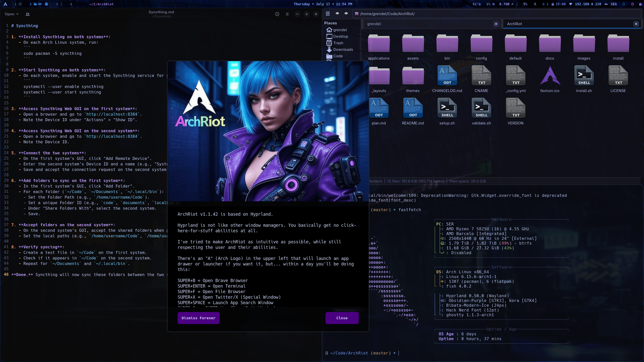Click the 8.7GB memory usage indicator
The width and height of the screenshot is (644, 362).
point(506,4)
